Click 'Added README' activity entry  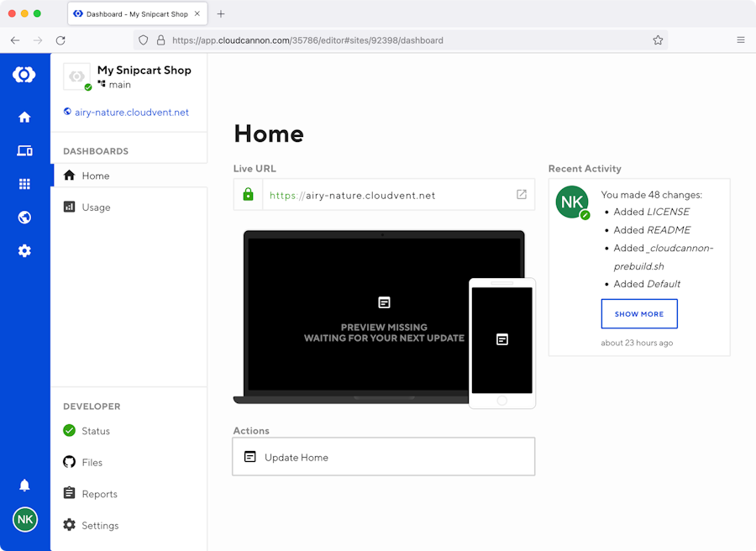pos(652,230)
